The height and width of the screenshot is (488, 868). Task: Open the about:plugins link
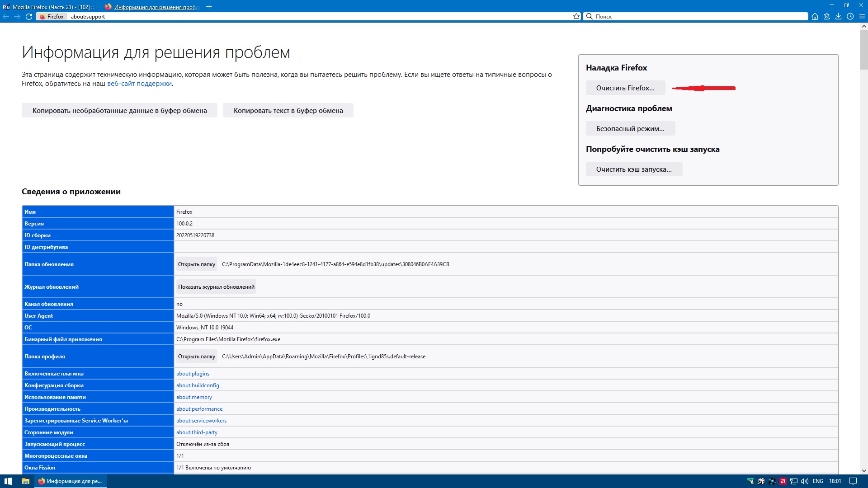tap(193, 374)
